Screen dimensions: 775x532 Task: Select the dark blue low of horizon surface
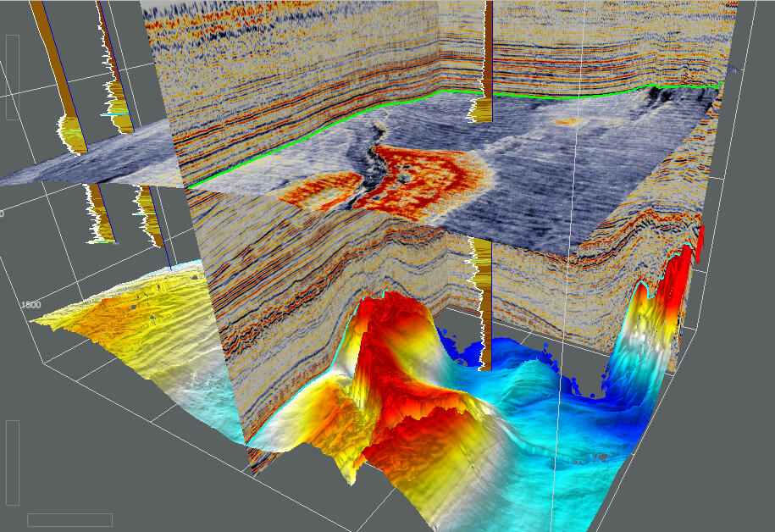(525, 356)
